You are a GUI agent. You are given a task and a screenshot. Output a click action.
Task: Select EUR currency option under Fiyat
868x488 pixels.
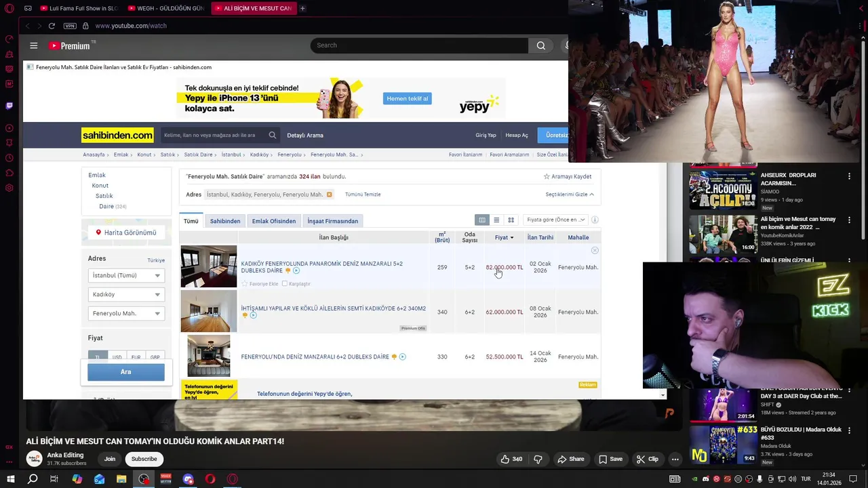click(136, 357)
